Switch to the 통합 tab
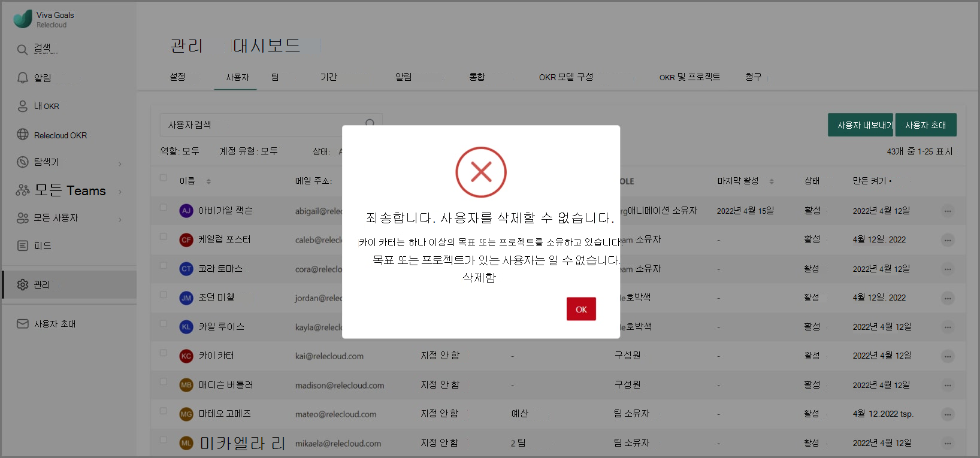The image size is (980, 458). tap(477, 77)
